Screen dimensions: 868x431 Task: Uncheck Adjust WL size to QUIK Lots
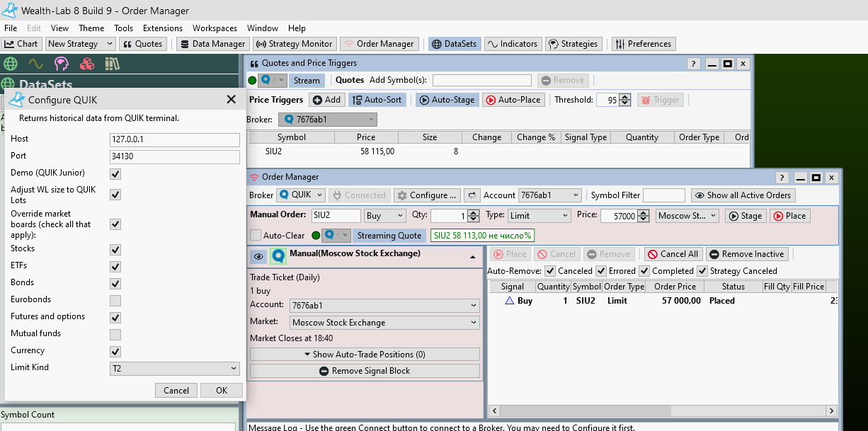click(x=115, y=195)
